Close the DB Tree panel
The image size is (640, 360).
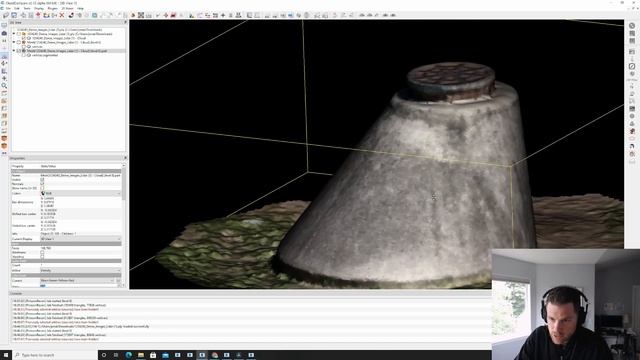point(125,22)
